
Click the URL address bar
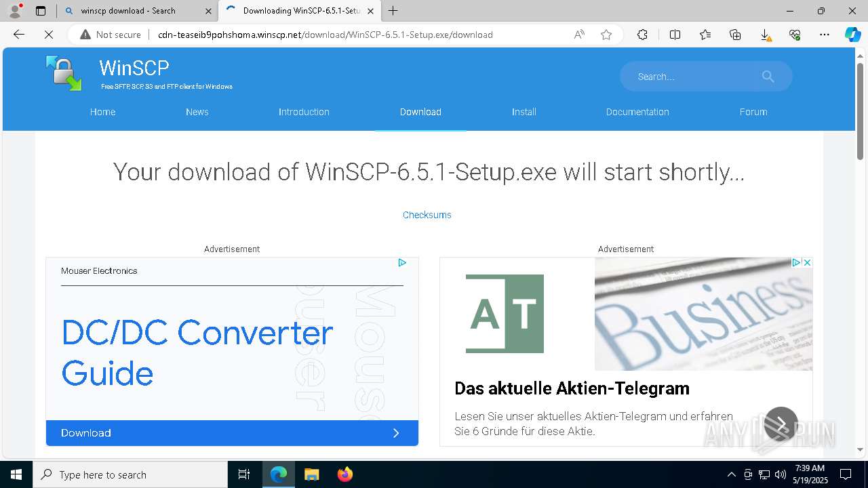(325, 35)
